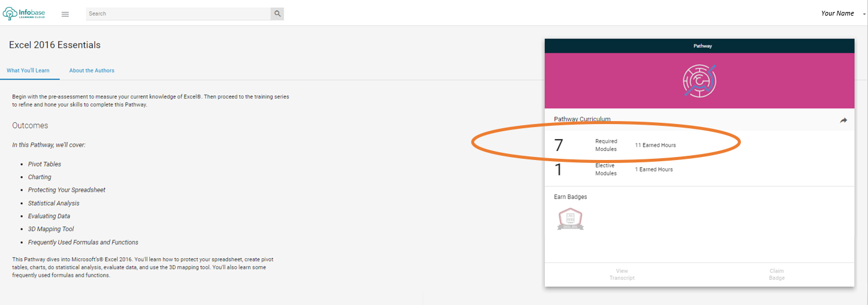
Task: Click into the Search input field
Action: click(178, 13)
